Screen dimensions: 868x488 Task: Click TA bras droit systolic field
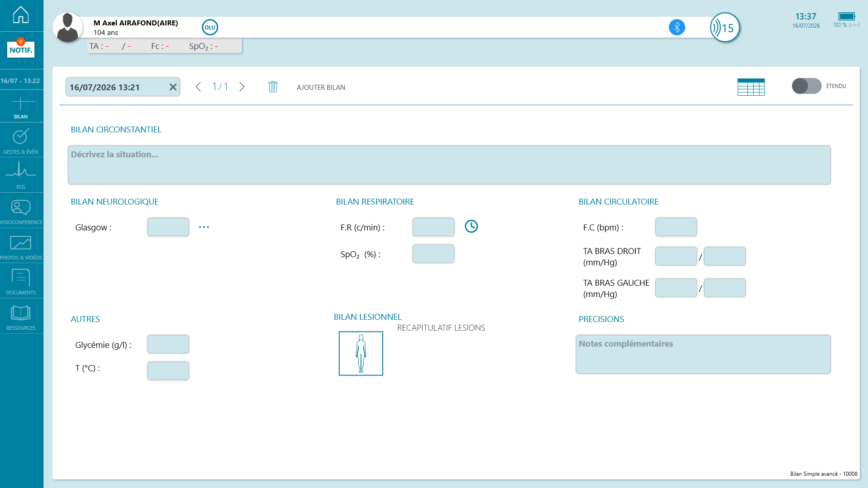tap(676, 256)
